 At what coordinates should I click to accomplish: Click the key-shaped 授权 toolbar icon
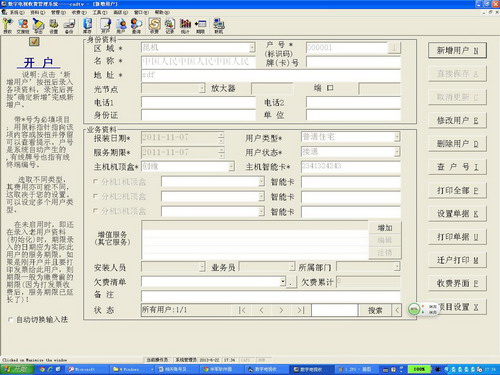click(7, 26)
